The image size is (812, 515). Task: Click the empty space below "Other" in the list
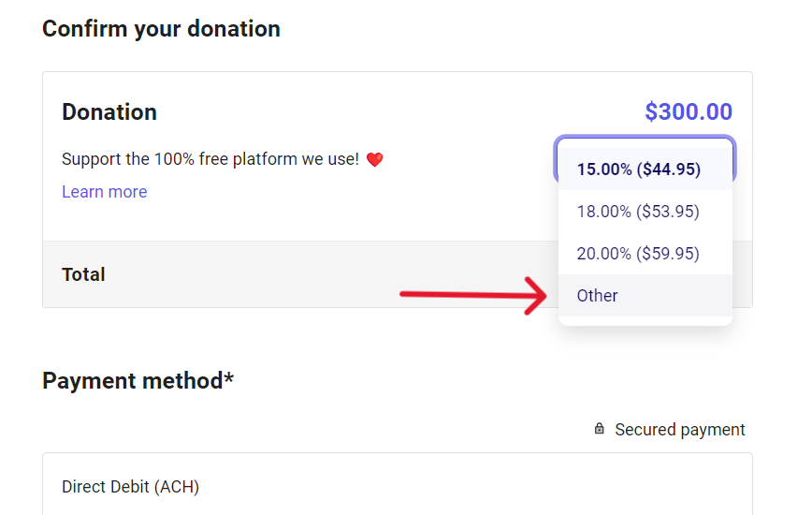(x=645, y=320)
